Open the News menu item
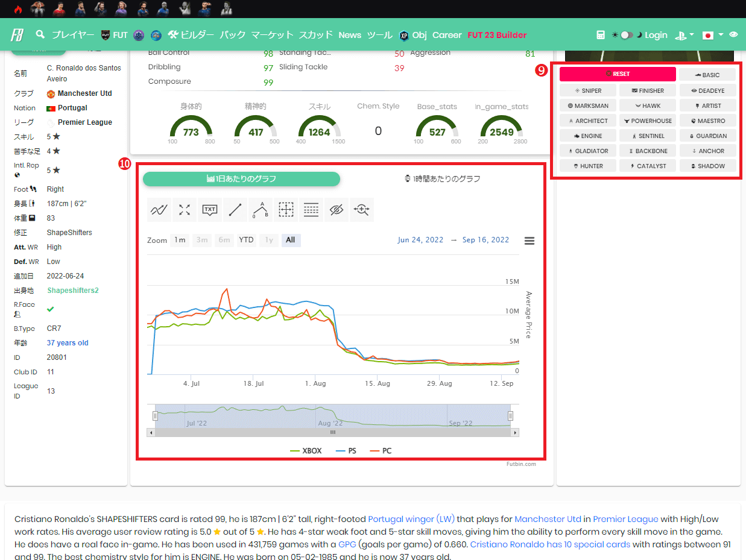The image size is (746, 560). click(x=350, y=35)
